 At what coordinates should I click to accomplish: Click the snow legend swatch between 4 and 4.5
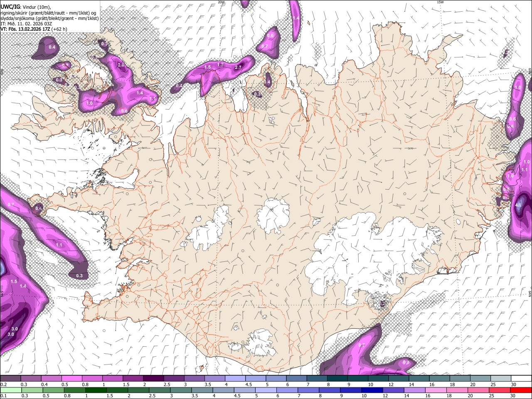(235, 378)
